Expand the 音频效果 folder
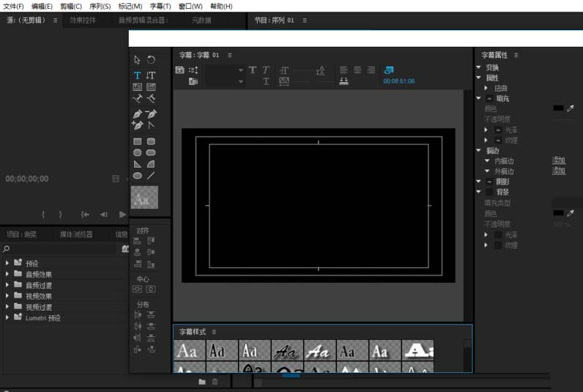The width and height of the screenshot is (583, 392). coord(7,275)
